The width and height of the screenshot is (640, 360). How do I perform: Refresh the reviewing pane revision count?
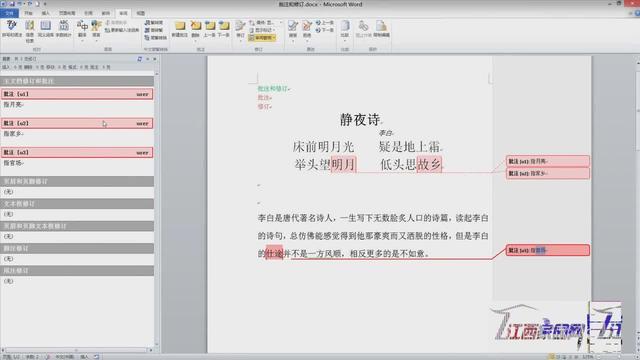point(140,59)
